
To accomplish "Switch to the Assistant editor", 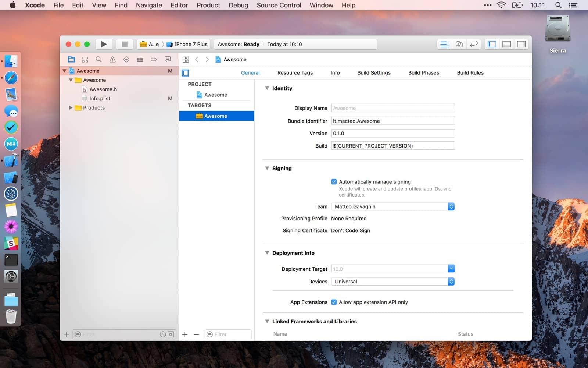I will [459, 44].
